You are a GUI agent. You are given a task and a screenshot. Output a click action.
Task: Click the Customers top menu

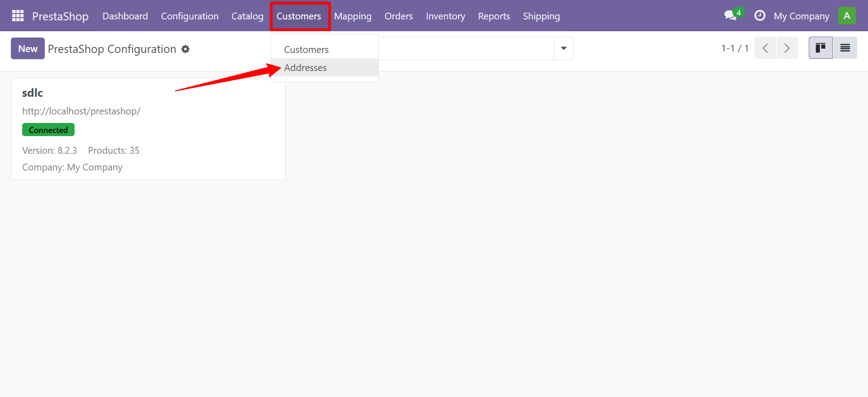pos(299,16)
